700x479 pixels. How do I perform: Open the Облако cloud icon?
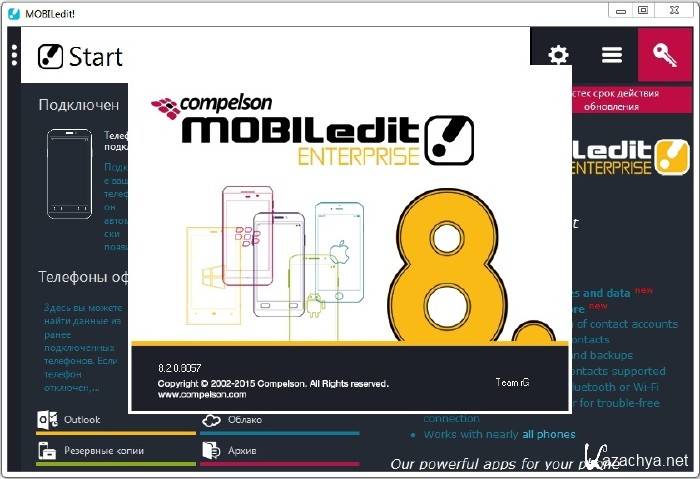point(211,420)
